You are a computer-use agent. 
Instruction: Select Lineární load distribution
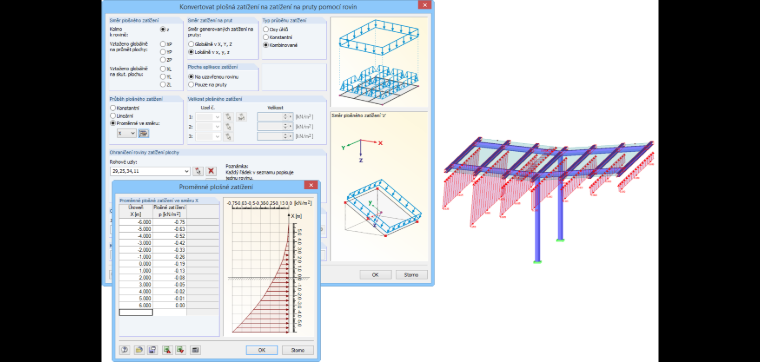click(x=113, y=115)
